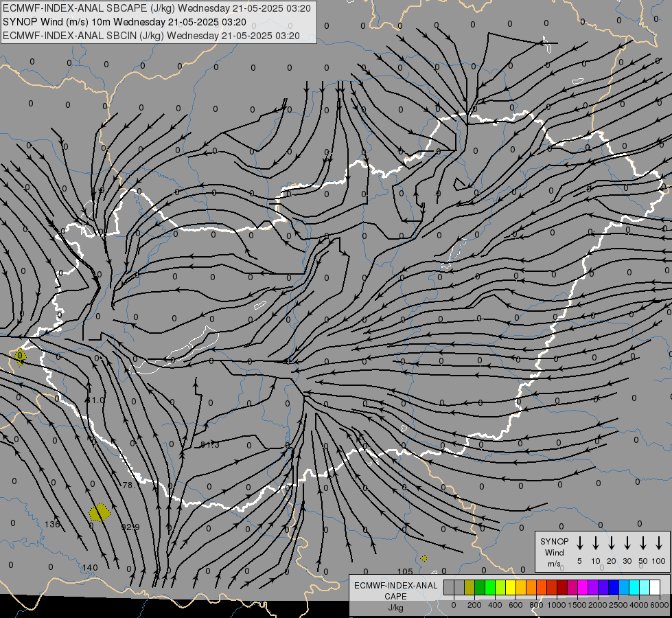Click the '1000' tick on CAPE scale

pyautogui.click(x=556, y=605)
